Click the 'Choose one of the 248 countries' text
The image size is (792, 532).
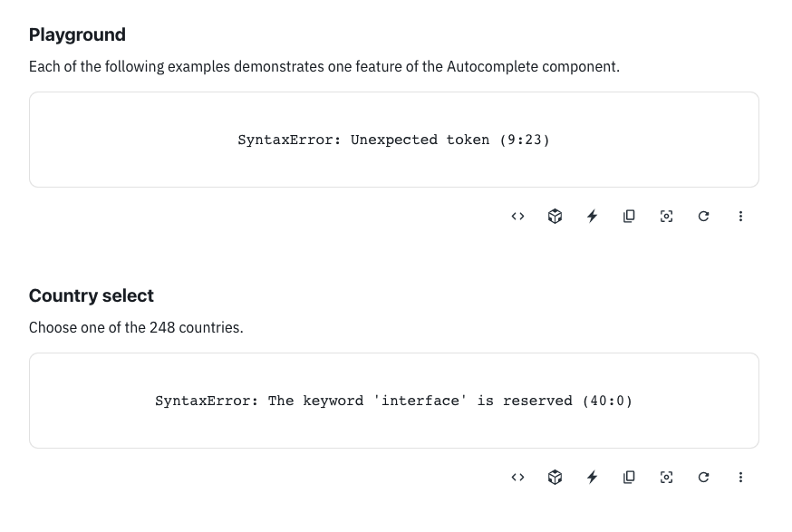(136, 327)
